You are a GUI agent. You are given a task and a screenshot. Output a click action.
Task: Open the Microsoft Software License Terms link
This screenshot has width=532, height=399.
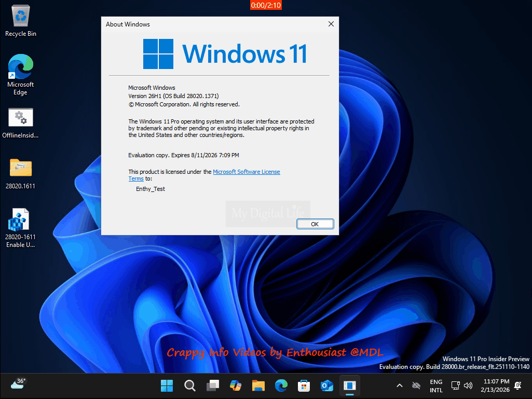(x=246, y=172)
